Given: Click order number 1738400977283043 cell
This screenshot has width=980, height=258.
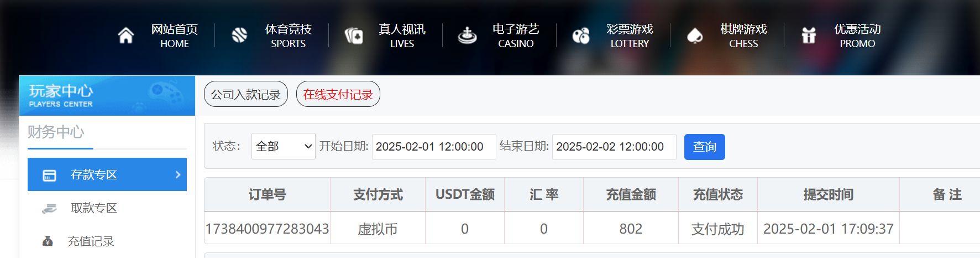Looking at the screenshot, I should (x=267, y=229).
